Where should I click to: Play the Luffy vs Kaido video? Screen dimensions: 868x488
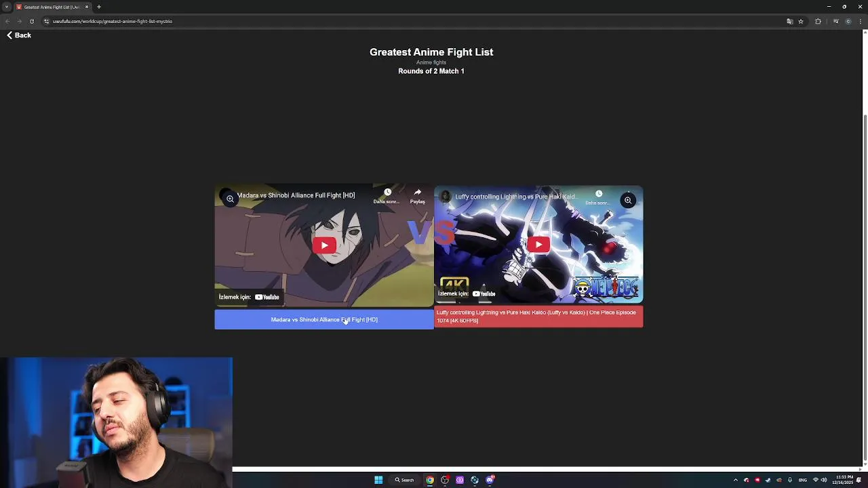pyautogui.click(x=538, y=245)
